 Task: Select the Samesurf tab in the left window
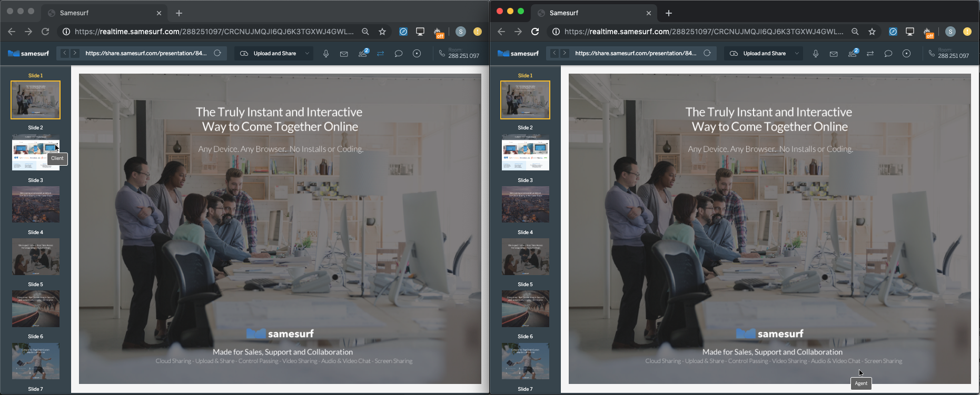(104, 13)
